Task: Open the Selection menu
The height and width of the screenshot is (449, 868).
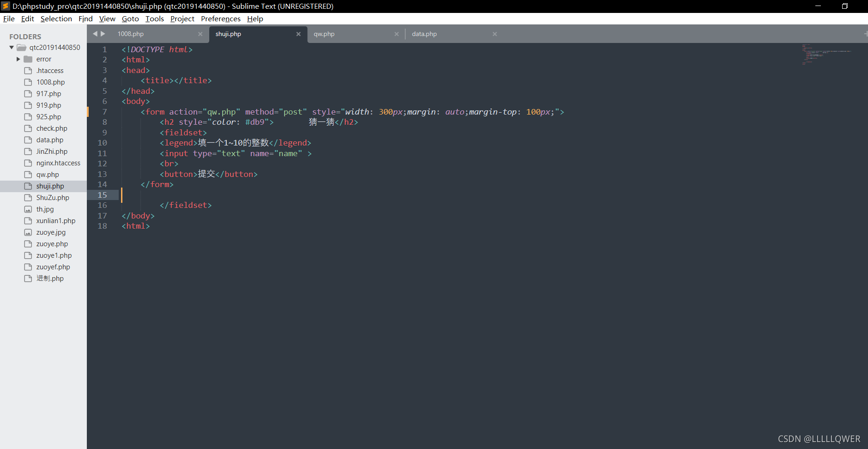Action: click(x=56, y=18)
